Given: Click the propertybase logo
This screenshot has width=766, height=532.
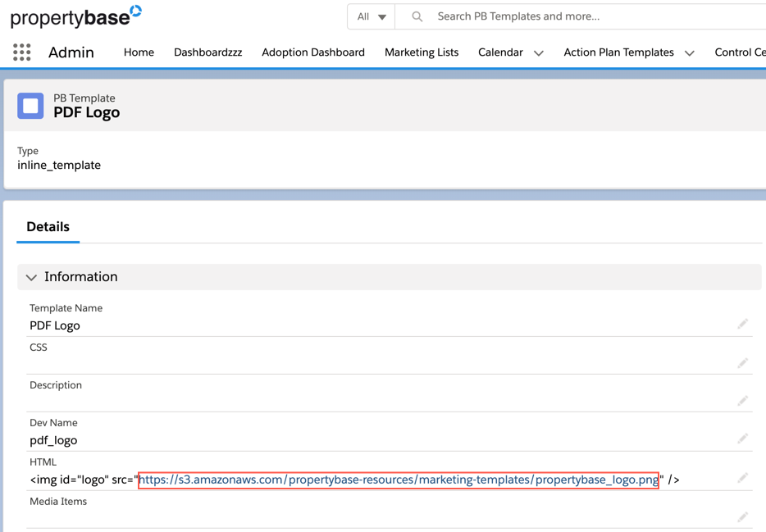Looking at the screenshot, I should (x=75, y=16).
